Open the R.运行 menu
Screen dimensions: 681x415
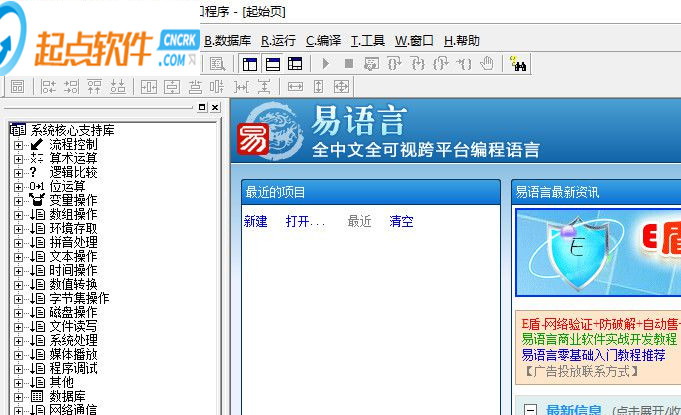[x=278, y=41]
